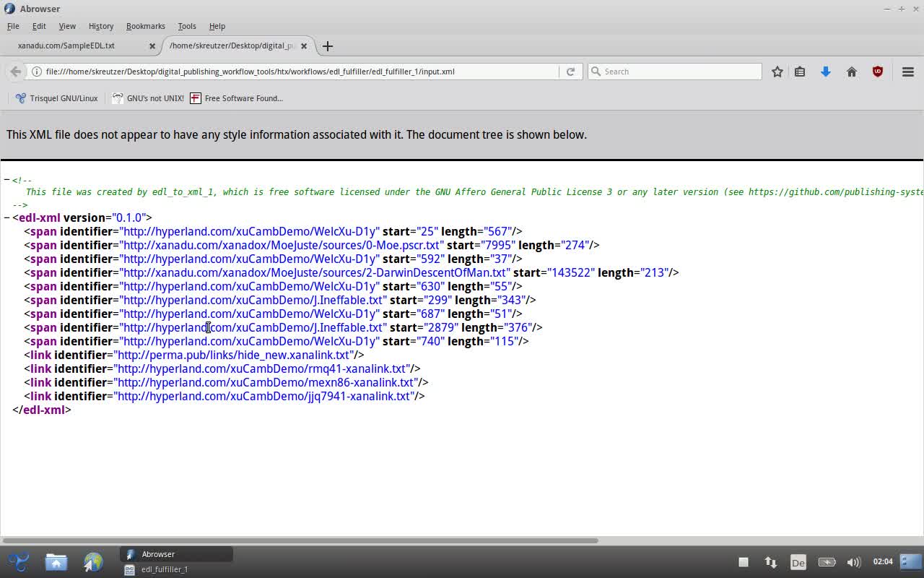The height and width of the screenshot is (578, 924).
Task: Click the workspace switcher in taskbar
Action: click(911, 561)
